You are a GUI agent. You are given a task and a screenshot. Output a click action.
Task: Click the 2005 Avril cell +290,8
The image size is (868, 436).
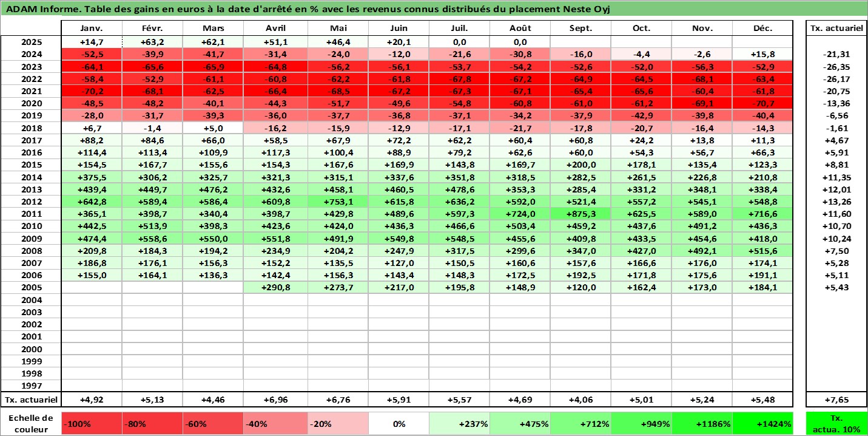275,287
